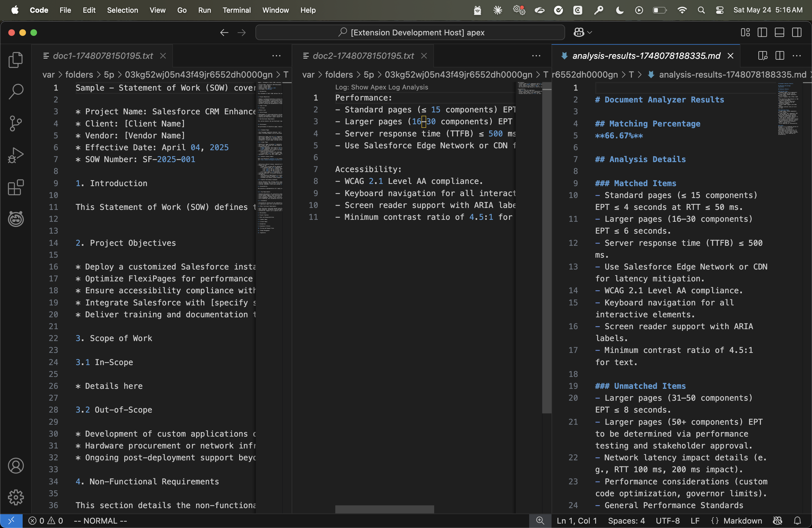Close the doc1-1748078150195.txt tab

pyautogui.click(x=163, y=56)
